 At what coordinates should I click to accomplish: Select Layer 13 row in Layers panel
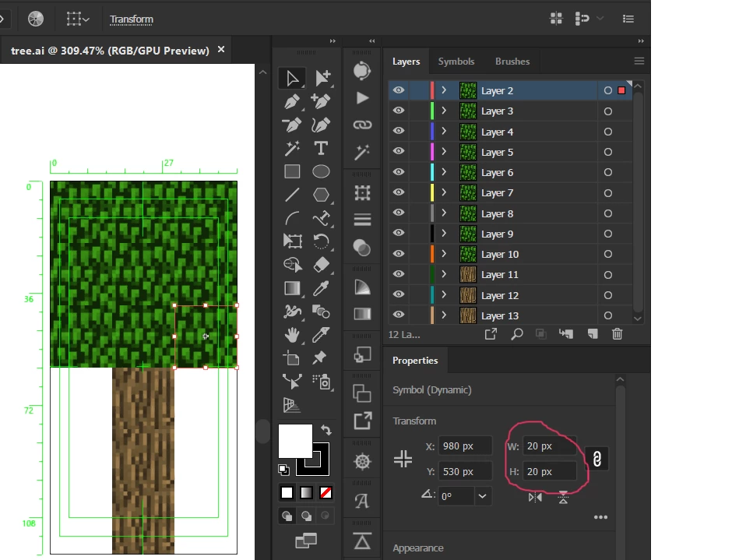(510, 315)
